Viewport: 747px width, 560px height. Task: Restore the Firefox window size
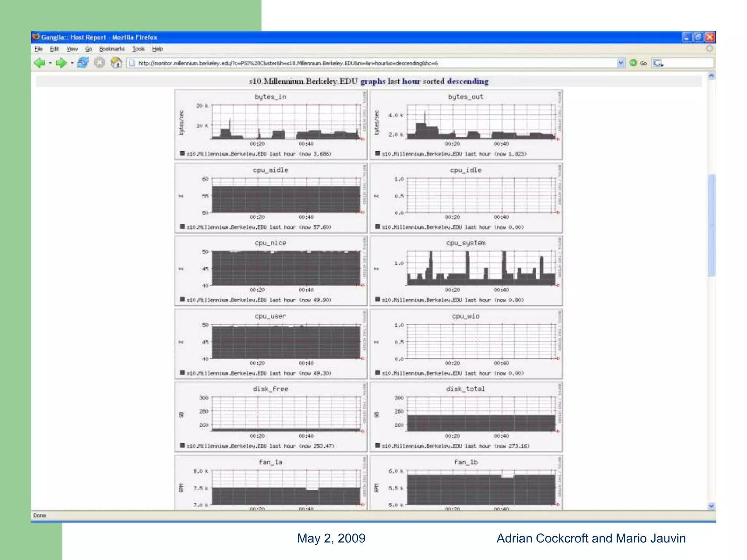click(698, 37)
